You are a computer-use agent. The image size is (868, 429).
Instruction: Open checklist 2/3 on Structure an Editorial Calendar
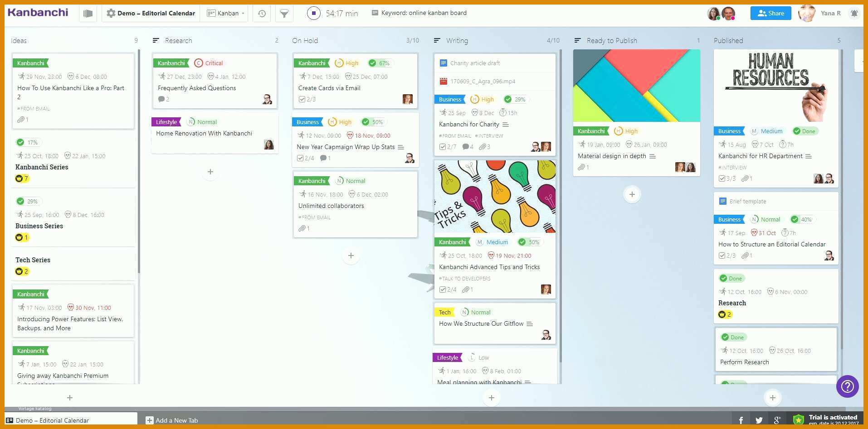tap(727, 255)
